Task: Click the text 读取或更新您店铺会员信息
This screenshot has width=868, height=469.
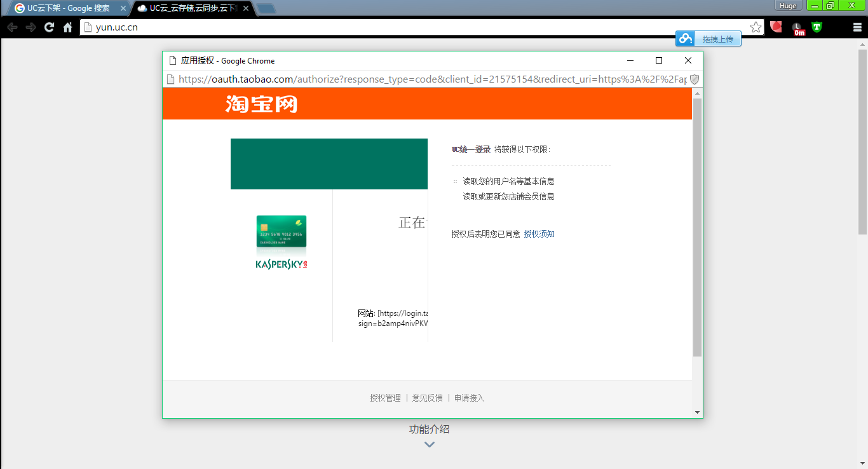Action: [x=508, y=196]
